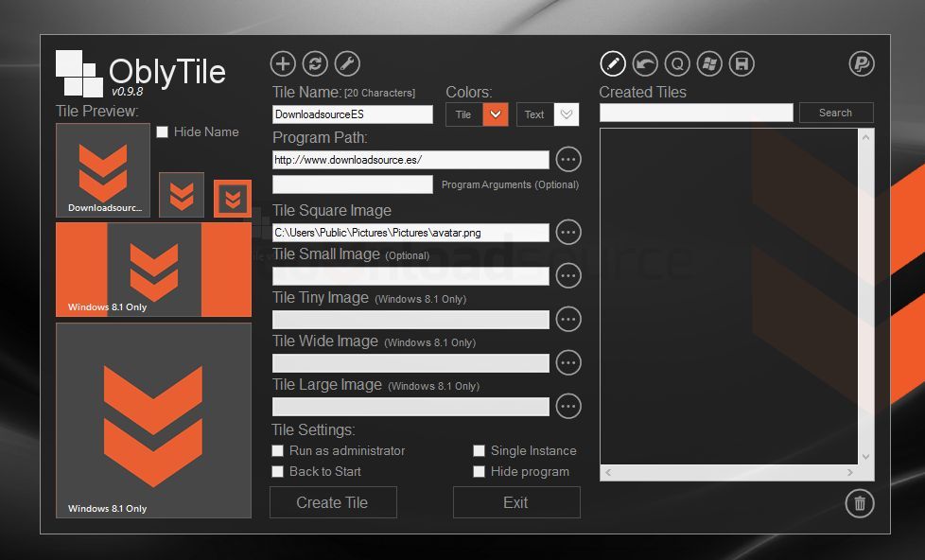Click the Tile Large Image path field
925x560 pixels.
click(410, 407)
